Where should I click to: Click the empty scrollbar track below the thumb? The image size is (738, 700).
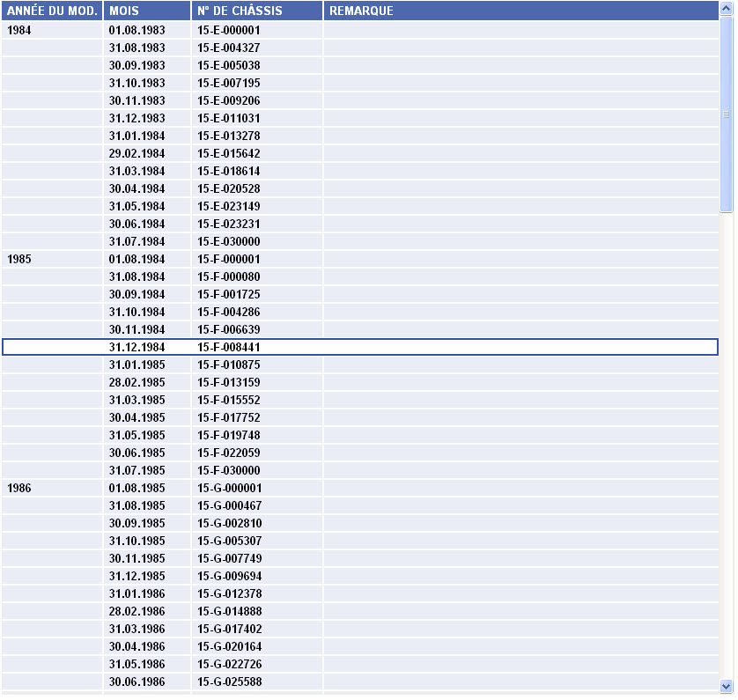[727, 440]
